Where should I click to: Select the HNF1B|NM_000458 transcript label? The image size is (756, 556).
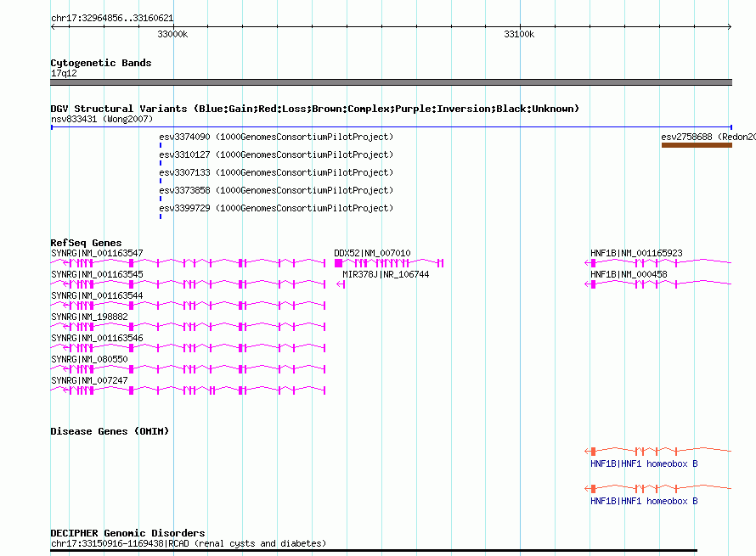click(x=629, y=274)
